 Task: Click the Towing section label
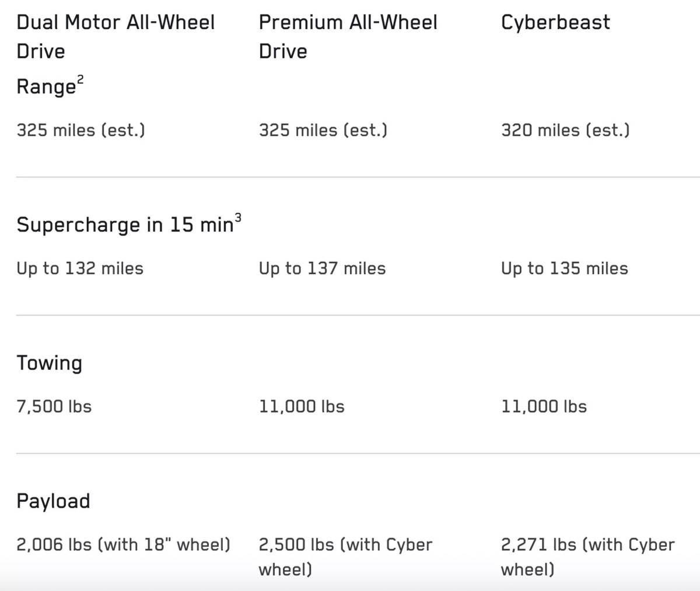(50, 363)
